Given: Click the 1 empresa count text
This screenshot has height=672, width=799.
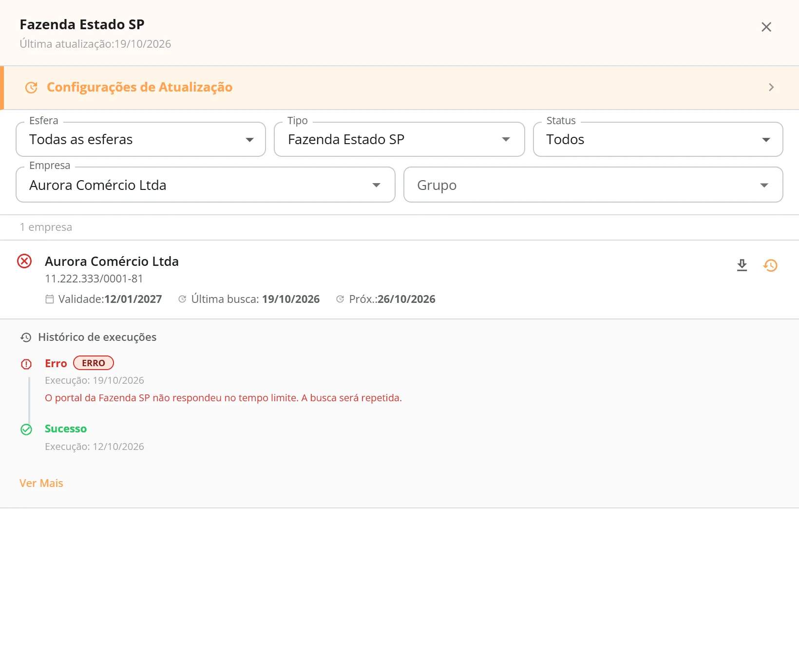Looking at the screenshot, I should coord(46,227).
